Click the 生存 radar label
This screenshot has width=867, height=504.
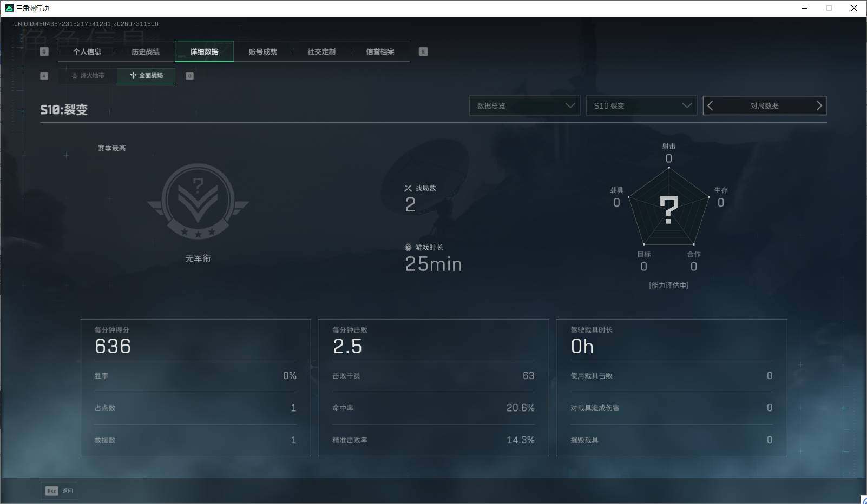click(x=721, y=190)
